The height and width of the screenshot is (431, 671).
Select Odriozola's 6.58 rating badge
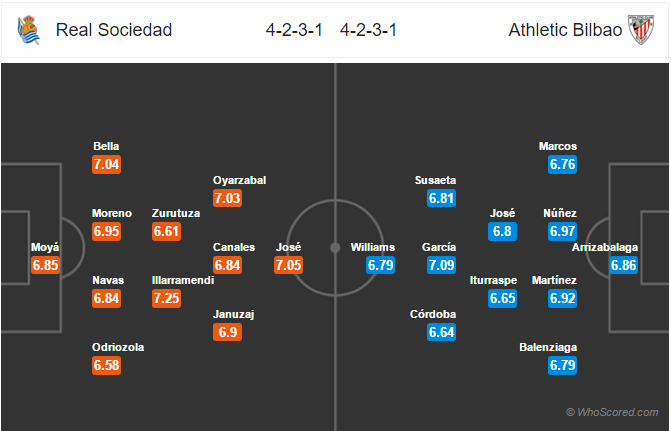tap(106, 366)
